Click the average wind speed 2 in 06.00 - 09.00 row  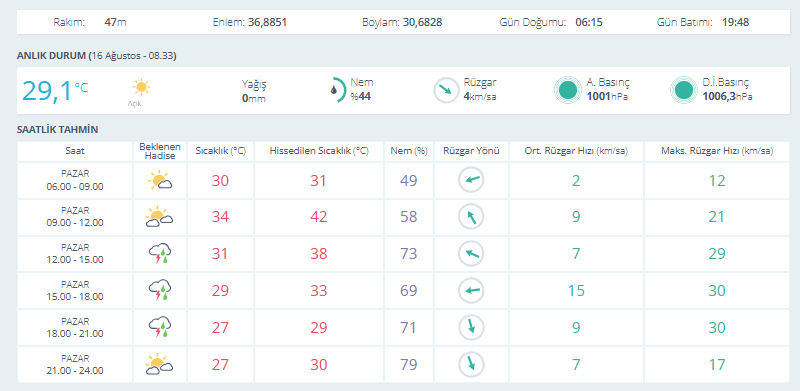click(x=576, y=180)
